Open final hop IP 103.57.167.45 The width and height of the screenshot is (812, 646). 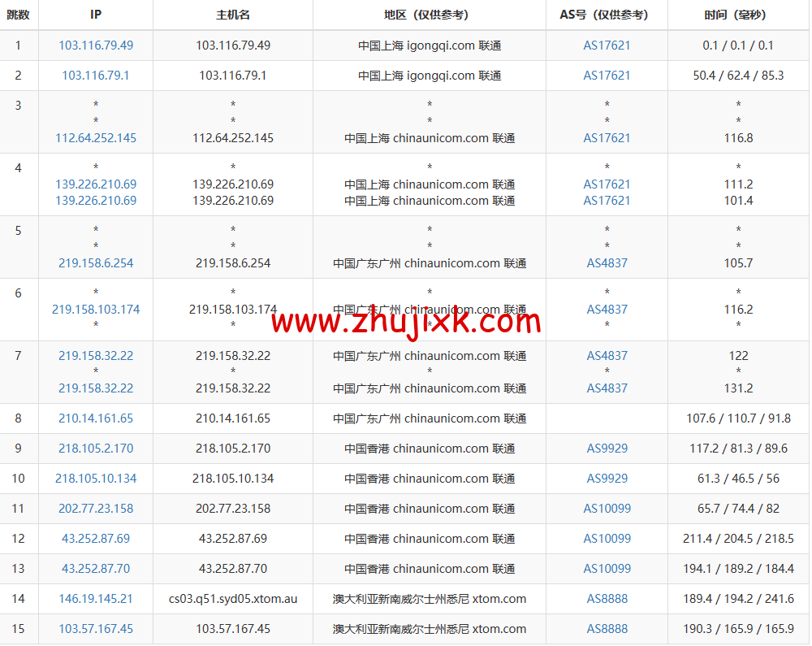tap(95, 629)
